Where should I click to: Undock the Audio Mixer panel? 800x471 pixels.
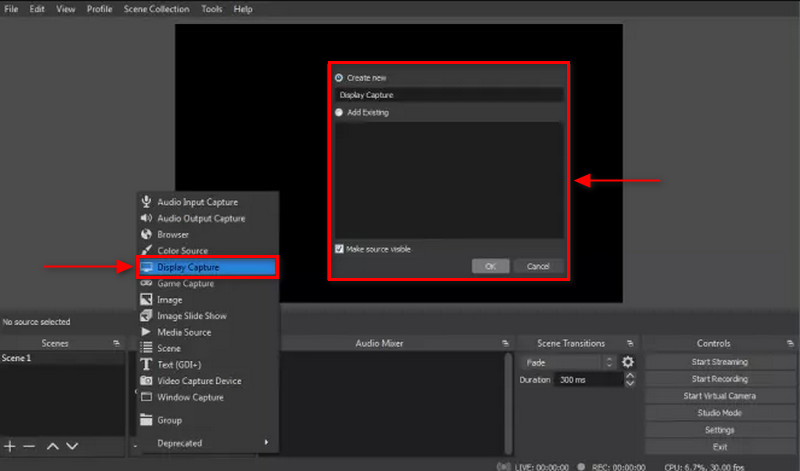[505, 343]
